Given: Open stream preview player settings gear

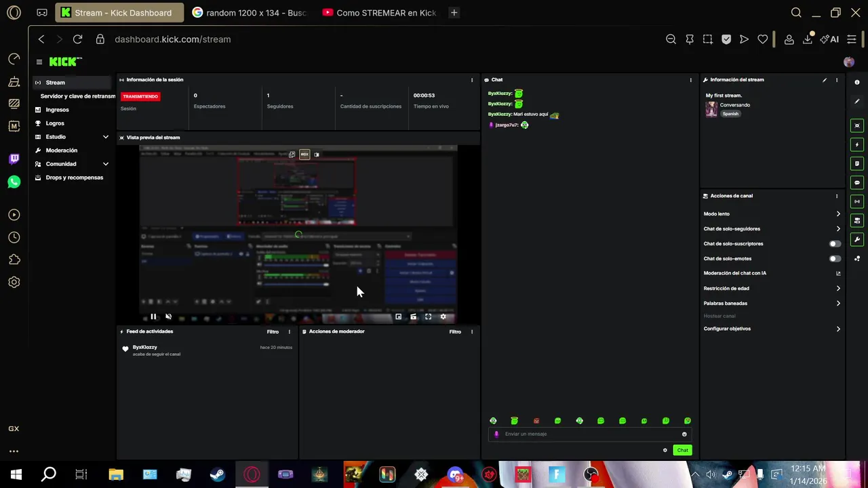Looking at the screenshot, I should coord(443,317).
